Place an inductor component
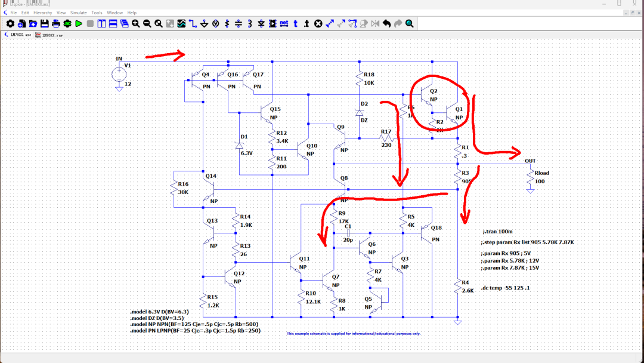 click(x=249, y=24)
